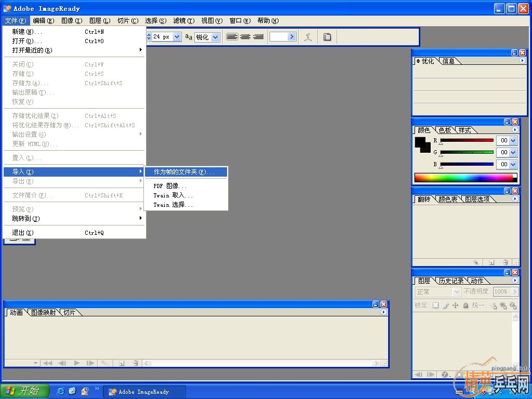Click the layer style icon in Layers panel
Screen dimensions: 532x399
click(x=445, y=374)
